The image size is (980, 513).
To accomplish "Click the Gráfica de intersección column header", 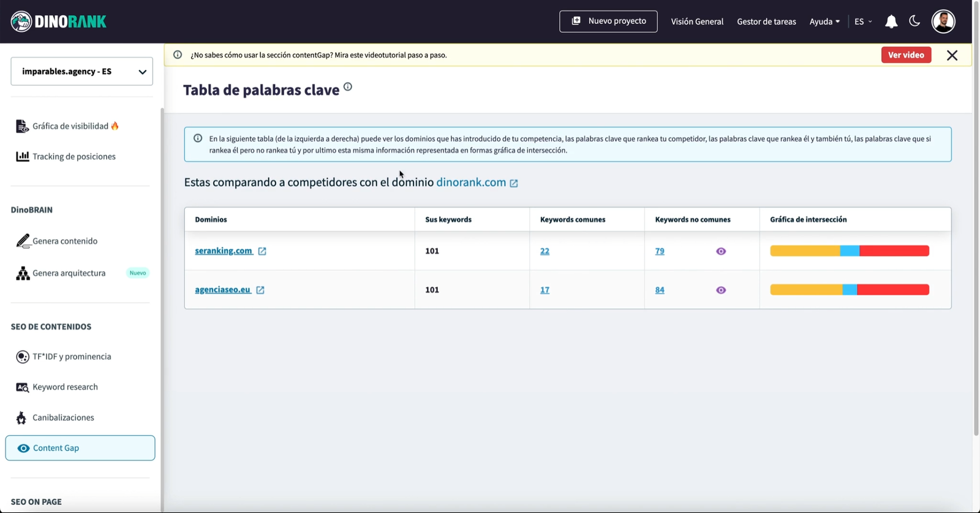I will pos(809,219).
